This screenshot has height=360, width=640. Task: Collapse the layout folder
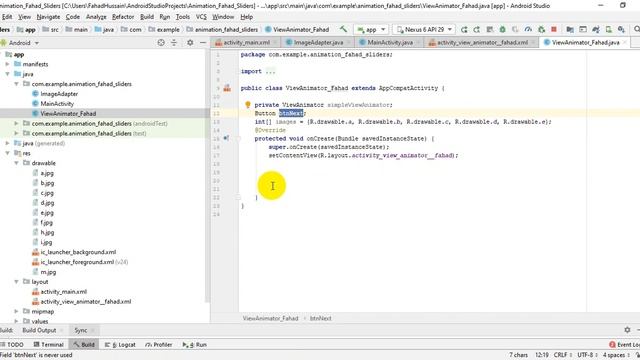(16, 282)
